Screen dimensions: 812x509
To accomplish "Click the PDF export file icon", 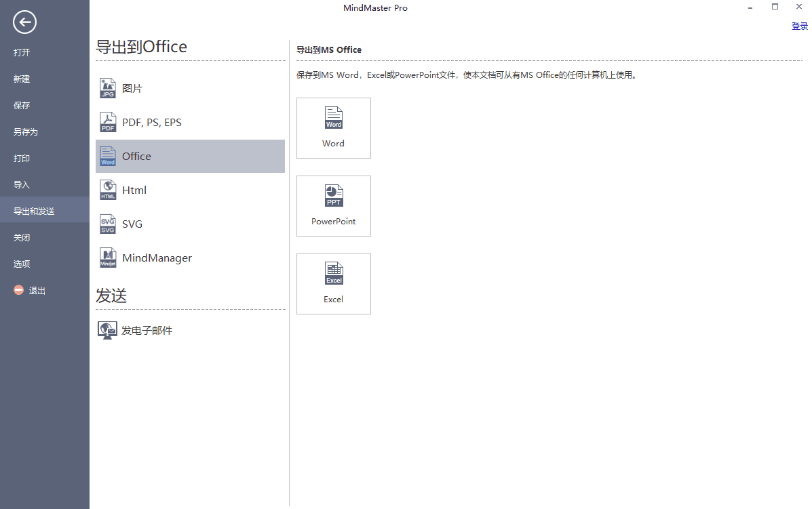I will click(x=108, y=122).
